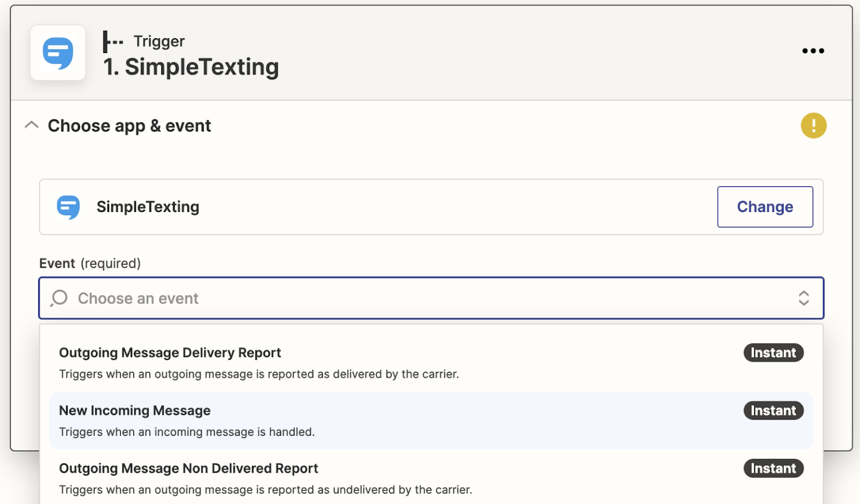
Task: Click the search magnifier in the event field
Action: 58,298
